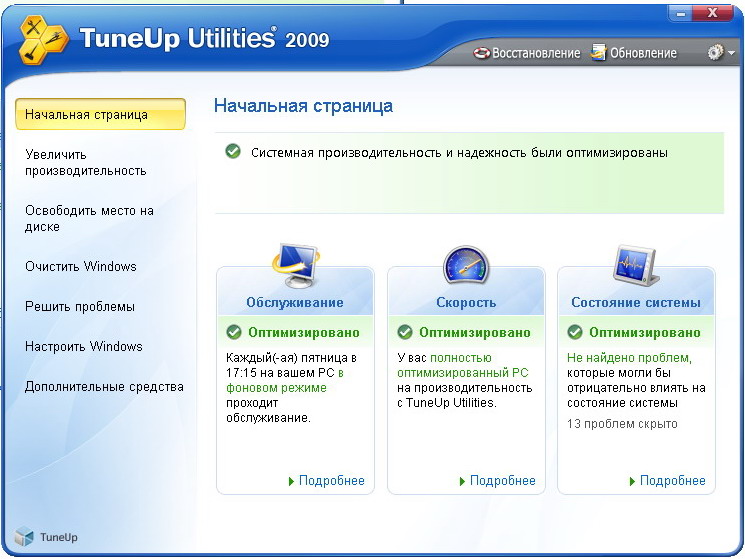Click the green 'в фоновом режиме' link

pyautogui.click(x=284, y=380)
